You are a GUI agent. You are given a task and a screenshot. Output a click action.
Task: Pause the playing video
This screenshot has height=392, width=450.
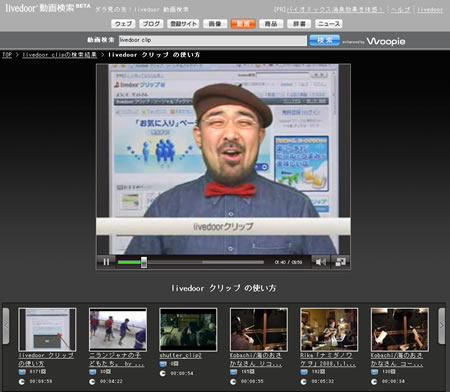(106, 262)
